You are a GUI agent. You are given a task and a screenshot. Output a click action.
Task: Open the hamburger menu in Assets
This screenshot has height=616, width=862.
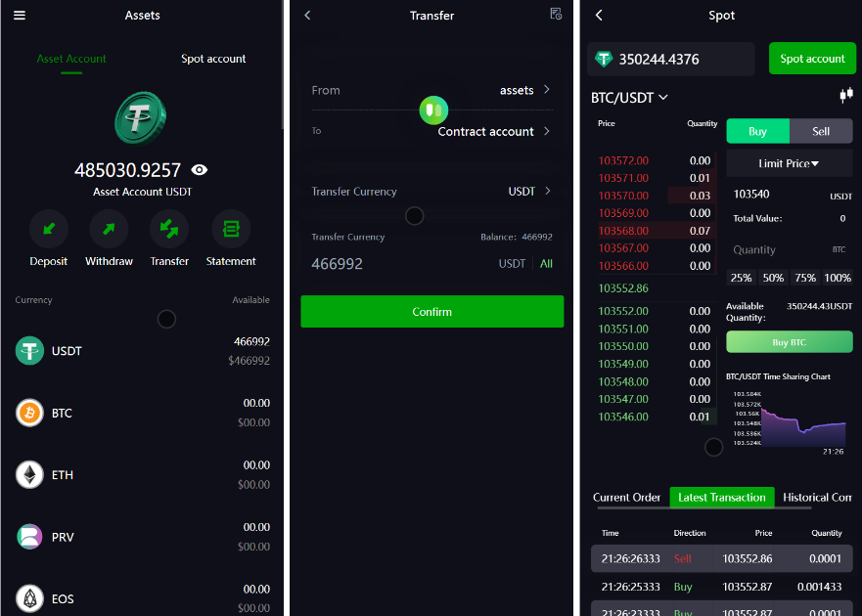[20, 16]
